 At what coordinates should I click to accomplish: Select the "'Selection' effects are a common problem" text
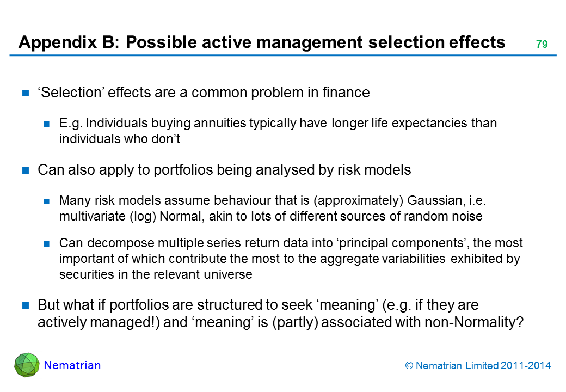[x=204, y=93]
